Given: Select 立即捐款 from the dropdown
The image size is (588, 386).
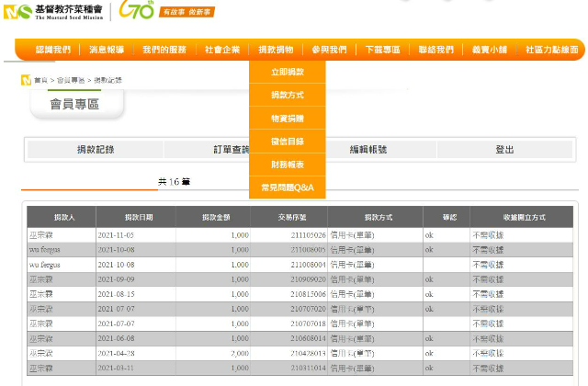Looking at the screenshot, I should tap(287, 72).
